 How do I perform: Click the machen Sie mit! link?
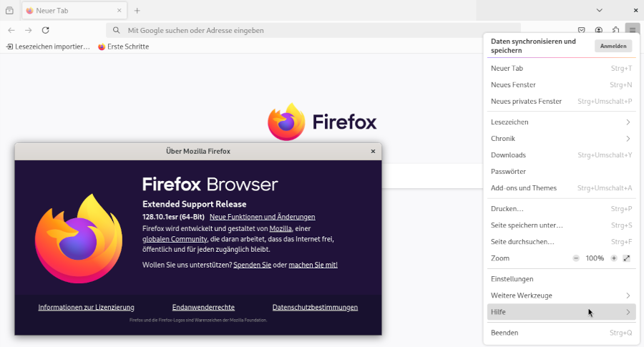[x=313, y=265]
